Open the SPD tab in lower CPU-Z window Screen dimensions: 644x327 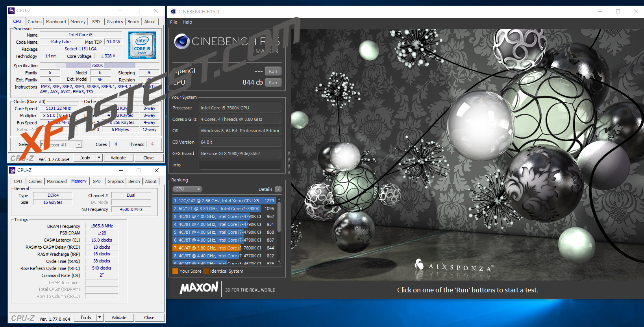pyautogui.click(x=97, y=181)
